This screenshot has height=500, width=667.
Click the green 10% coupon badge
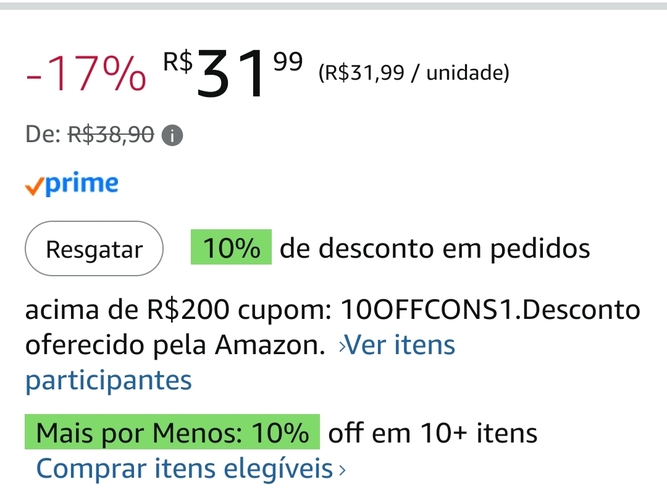[231, 248]
